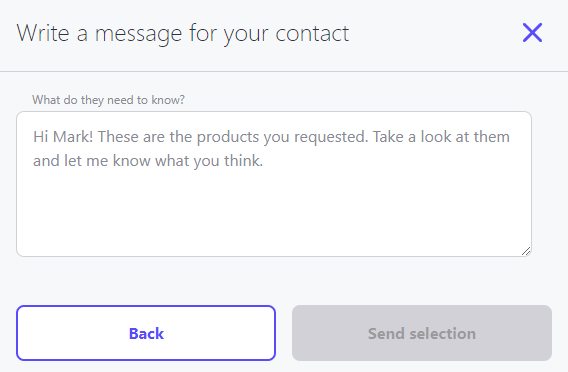Viewport: 568px width, 372px height.
Task: Click the cross icon beside the dialog title
Action: (532, 33)
